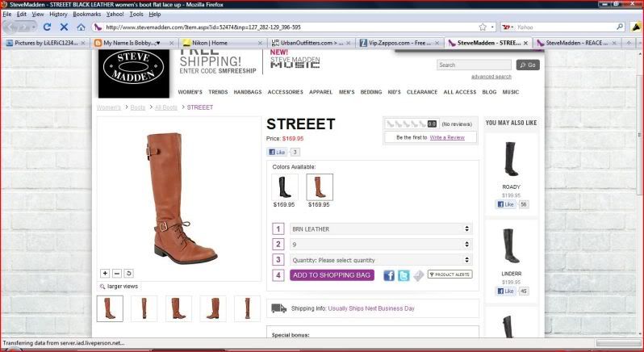This screenshot has width=644, height=352.
Task: Open the URL bar history dropdown arrow
Action: tap(492, 27)
